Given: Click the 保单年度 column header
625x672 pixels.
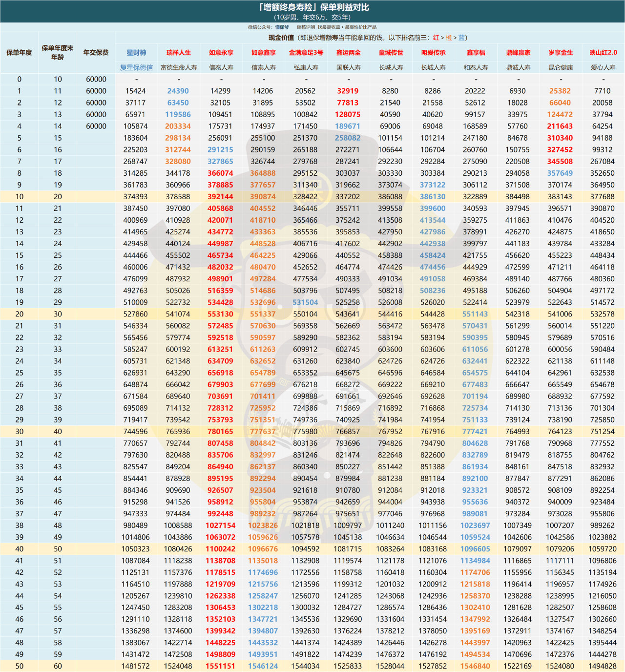Looking at the screenshot, I should click(19, 52).
